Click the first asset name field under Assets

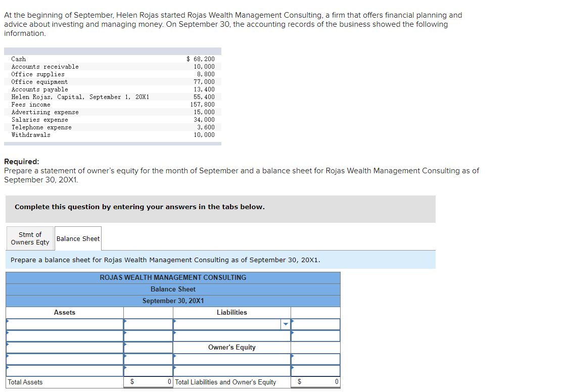pyautogui.click(x=65, y=324)
